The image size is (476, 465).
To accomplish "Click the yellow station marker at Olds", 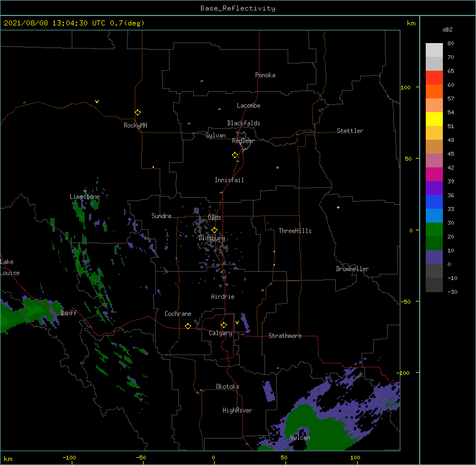I will 214,230.
